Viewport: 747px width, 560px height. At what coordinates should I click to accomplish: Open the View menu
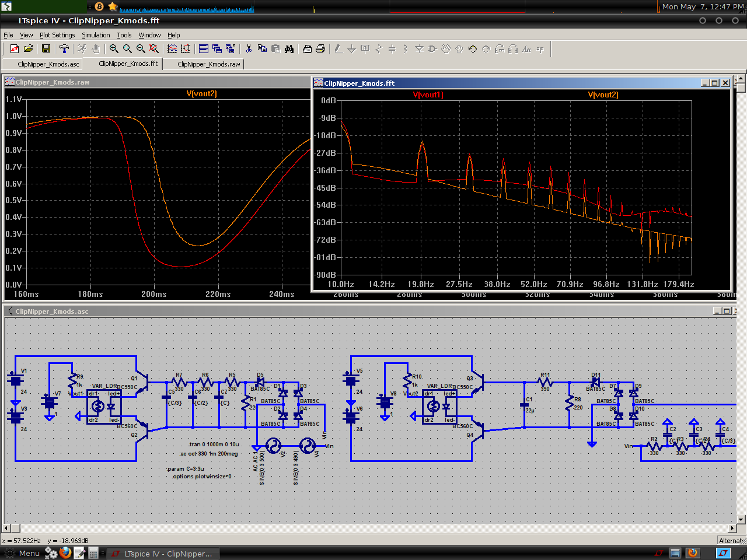[26, 35]
